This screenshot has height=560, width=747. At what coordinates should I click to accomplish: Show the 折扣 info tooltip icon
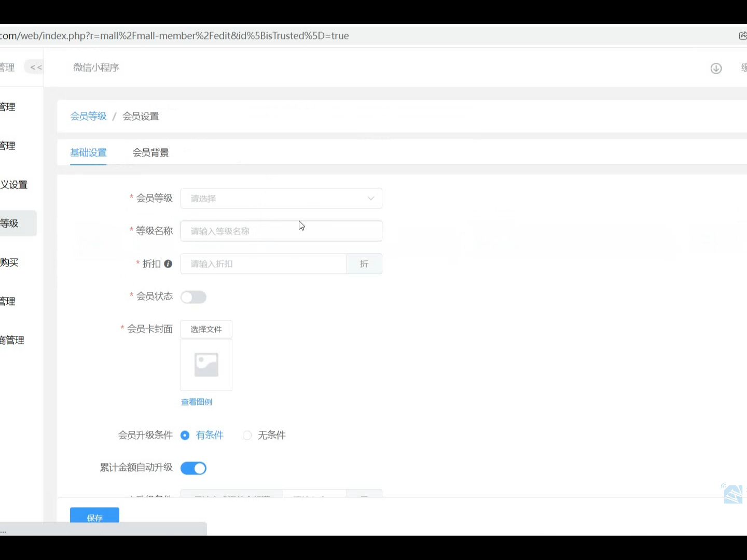pyautogui.click(x=168, y=264)
